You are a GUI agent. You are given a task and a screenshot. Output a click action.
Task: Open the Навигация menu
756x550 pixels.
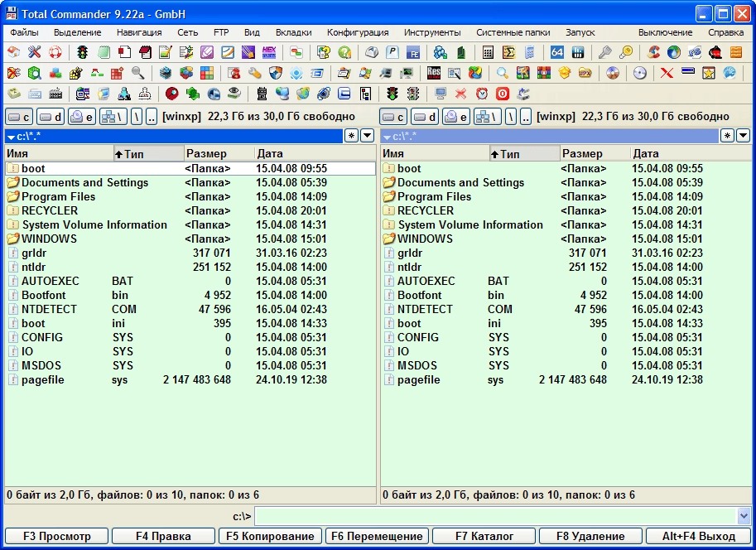point(139,32)
